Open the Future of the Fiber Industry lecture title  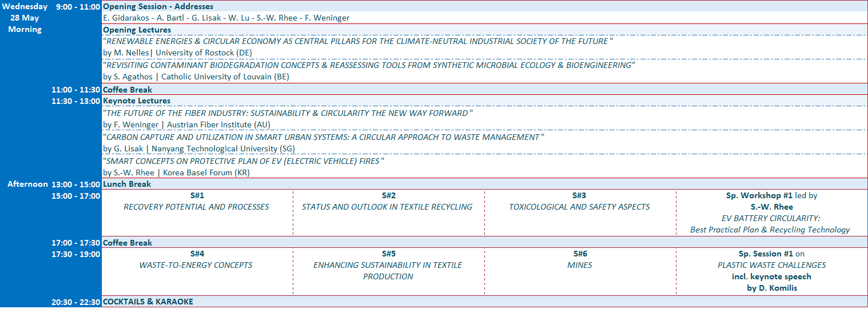coord(288,113)
